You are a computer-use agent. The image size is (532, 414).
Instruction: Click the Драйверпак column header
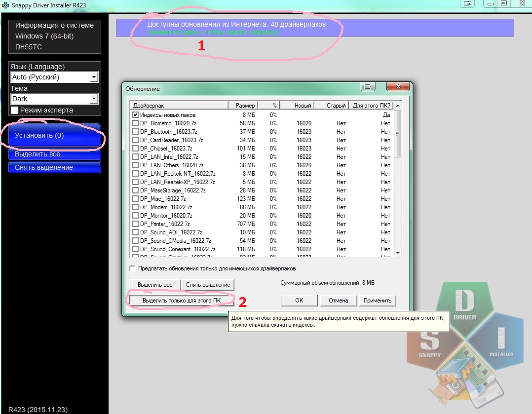[179, 106]
